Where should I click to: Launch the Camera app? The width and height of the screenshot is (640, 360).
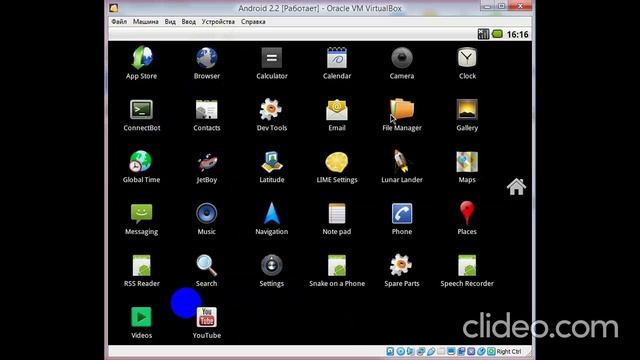coord(402,62)
